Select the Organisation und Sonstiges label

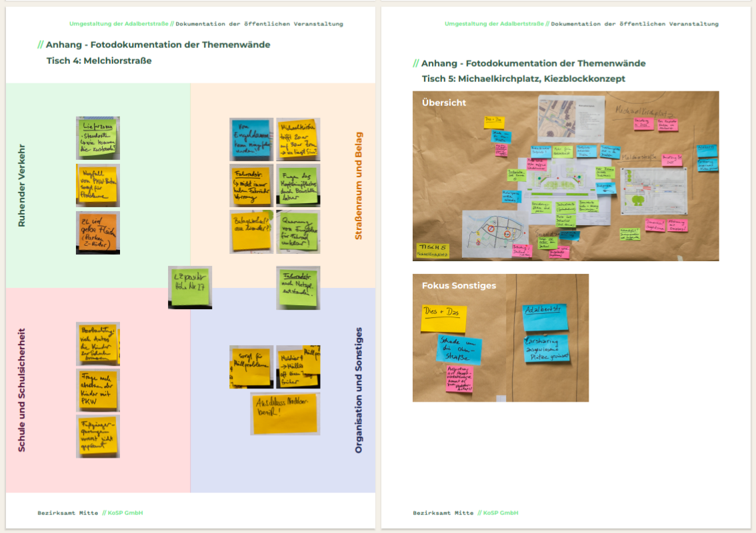click(x=359, y=390)
